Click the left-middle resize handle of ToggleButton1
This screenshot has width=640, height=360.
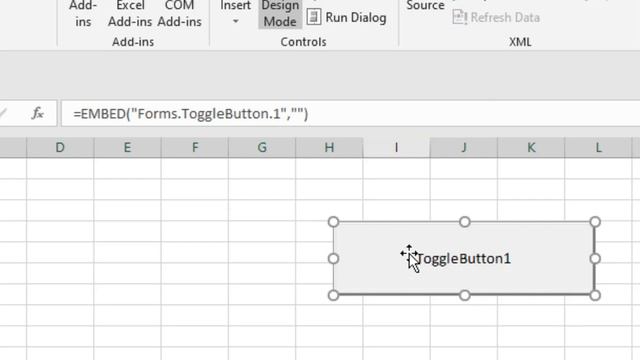click(333, 259)
